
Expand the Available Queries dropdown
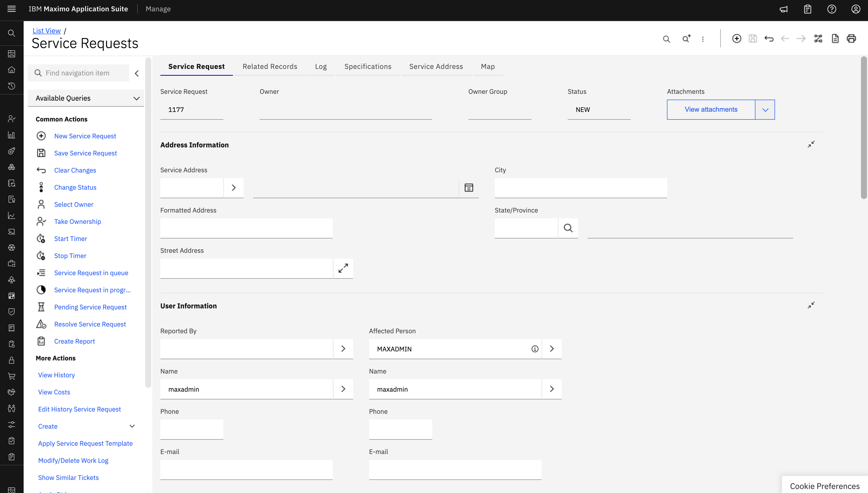[86, 98]
